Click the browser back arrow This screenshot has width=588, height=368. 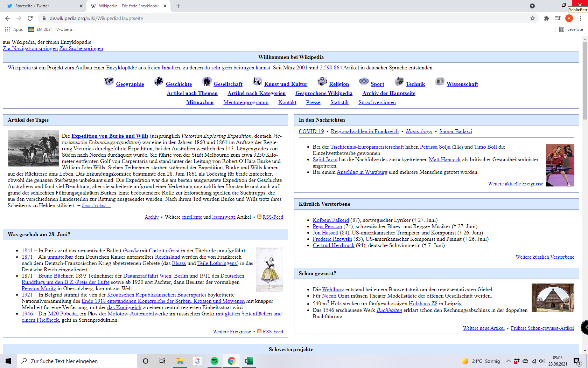[8, 18]
